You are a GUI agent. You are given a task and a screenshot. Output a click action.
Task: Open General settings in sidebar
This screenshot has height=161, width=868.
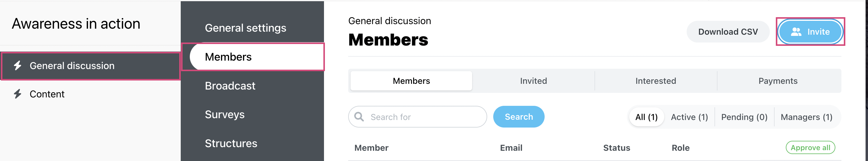(x=246, y=28)
